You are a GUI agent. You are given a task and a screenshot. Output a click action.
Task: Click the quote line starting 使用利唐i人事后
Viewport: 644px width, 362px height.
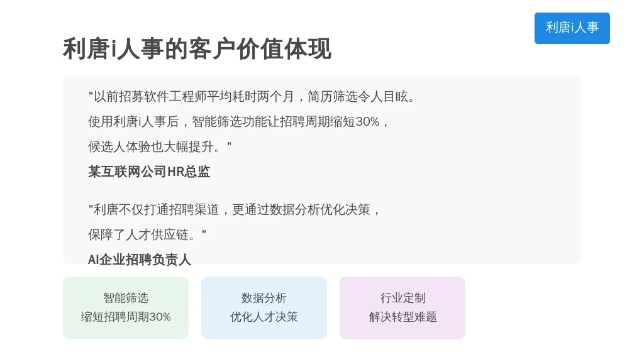tap(238, 122)
